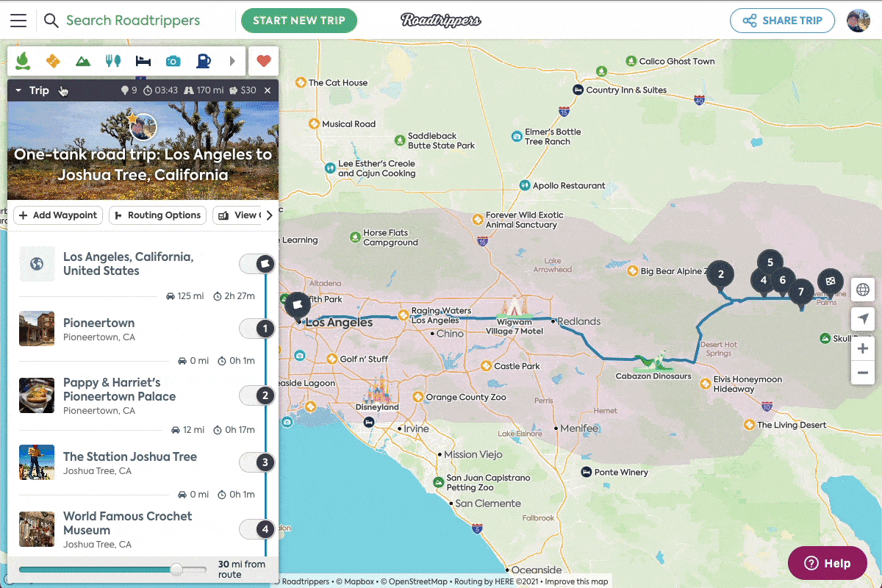The image size is (882, 588).
Task: Toggle waypoint 3 The Station switch
Action: tap(257, 462)
